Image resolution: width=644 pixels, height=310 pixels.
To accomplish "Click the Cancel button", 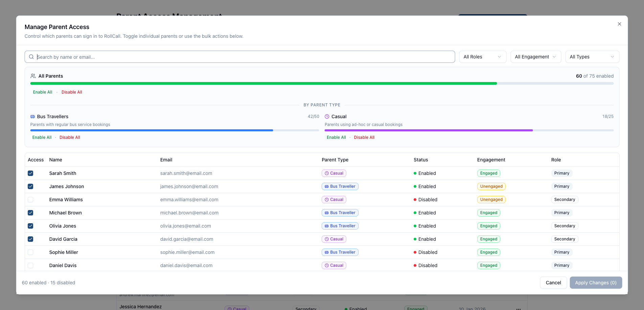I will (553, 283).
